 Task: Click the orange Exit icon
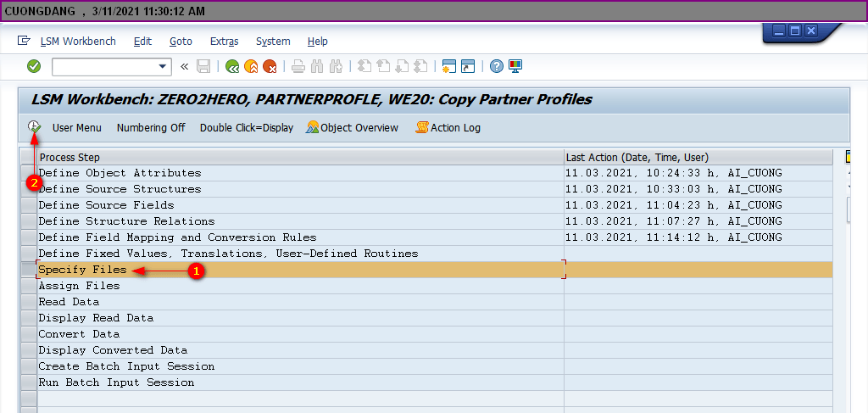click(x=251, y=66)
